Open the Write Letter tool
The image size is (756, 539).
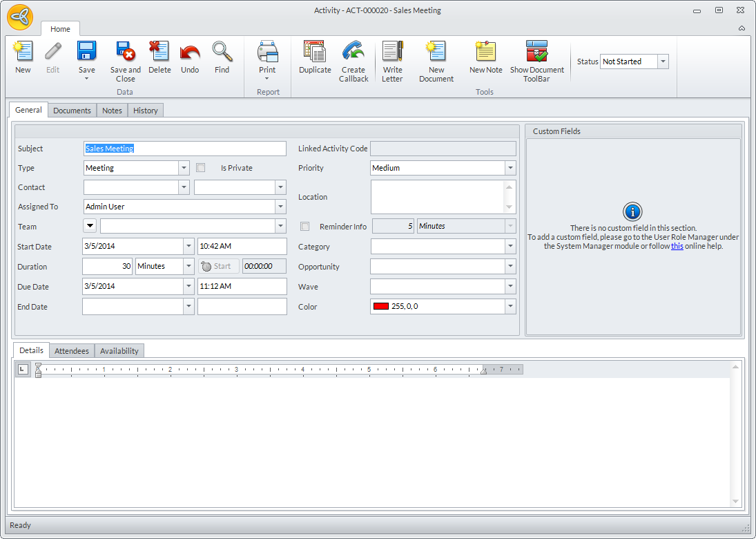392,53
